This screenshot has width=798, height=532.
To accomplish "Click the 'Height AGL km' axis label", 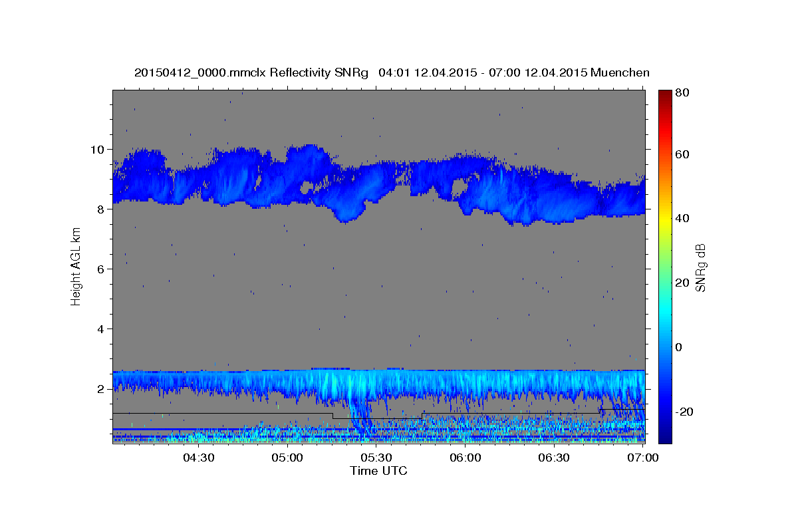I will click(x=76, y=265).
